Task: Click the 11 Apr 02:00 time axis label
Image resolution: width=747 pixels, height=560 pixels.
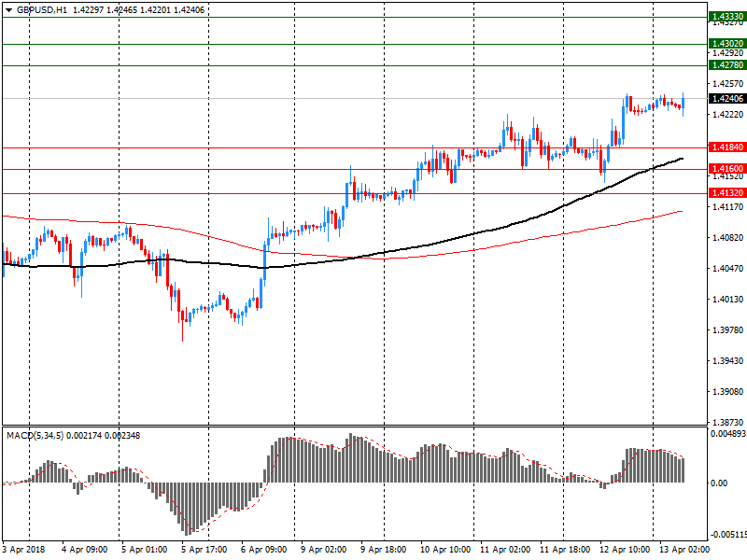Action: (x=505, y=549)
